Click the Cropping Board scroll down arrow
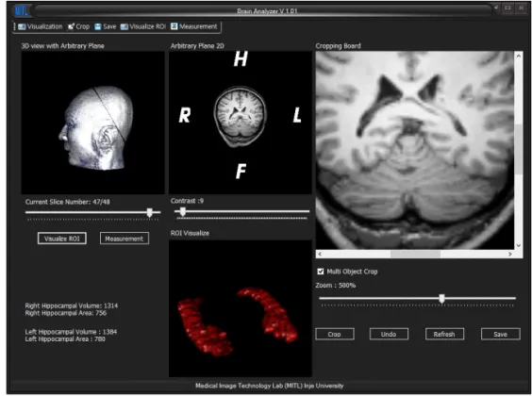The width and height of the screenshot is (532, 396). (519, 245)
